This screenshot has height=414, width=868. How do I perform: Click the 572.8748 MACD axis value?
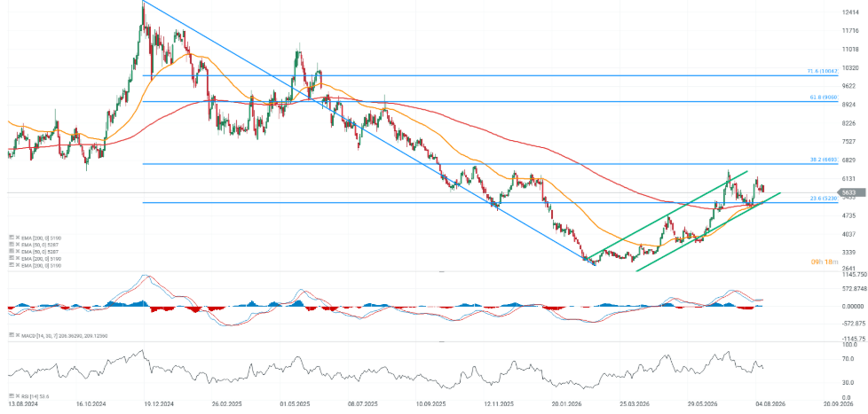[x=853, y=288]
